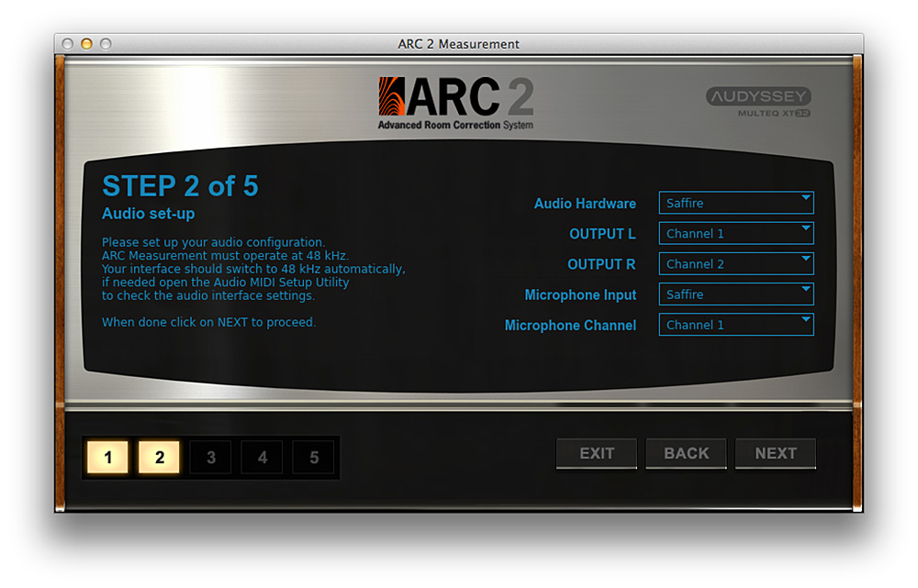Go back with the BACK button
The width and height of the screenshot is (918, 588).
pyautogui.click(x=686, y=453)
